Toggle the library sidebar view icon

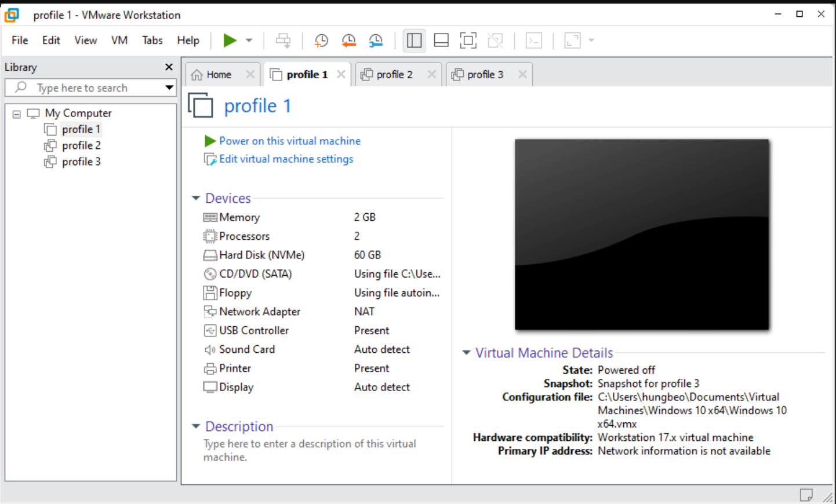tap(414, 41)
